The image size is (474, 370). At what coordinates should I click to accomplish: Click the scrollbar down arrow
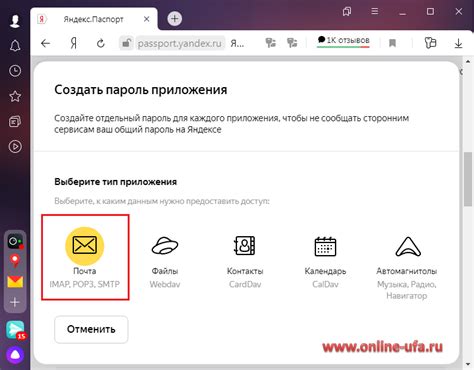[468, 364]
